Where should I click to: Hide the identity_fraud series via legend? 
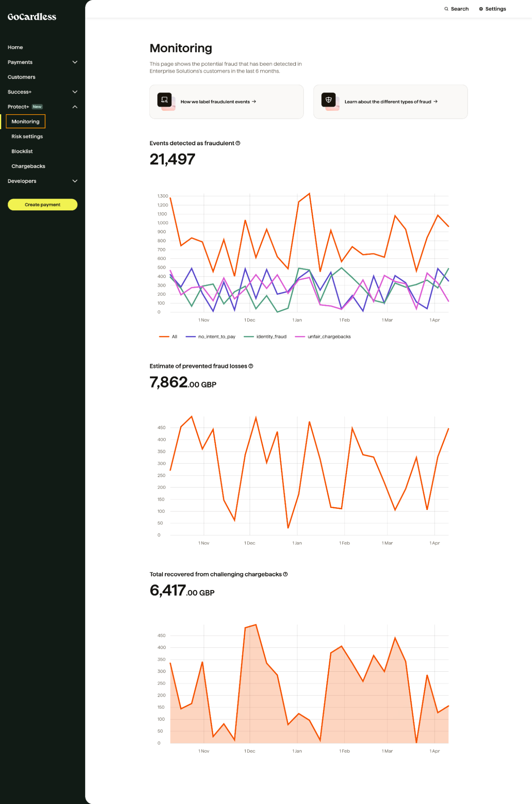click(266, 337)
